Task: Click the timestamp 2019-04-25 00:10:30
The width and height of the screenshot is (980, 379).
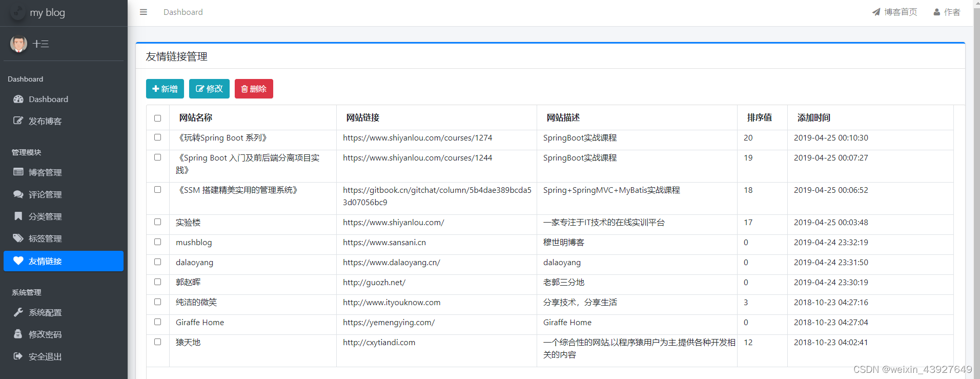Action: pos(831,137)
